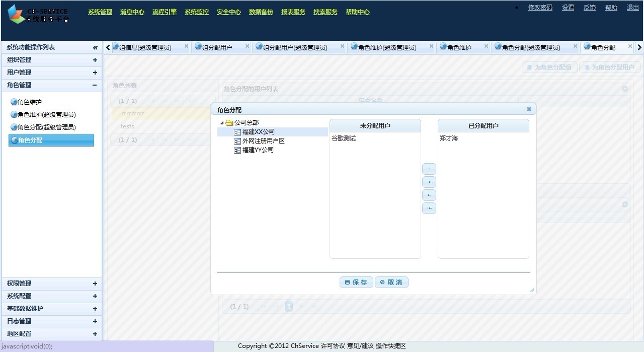Click the resize grip of dialog
The height and width of the screenshot is (352, 644).
(532, 290)
